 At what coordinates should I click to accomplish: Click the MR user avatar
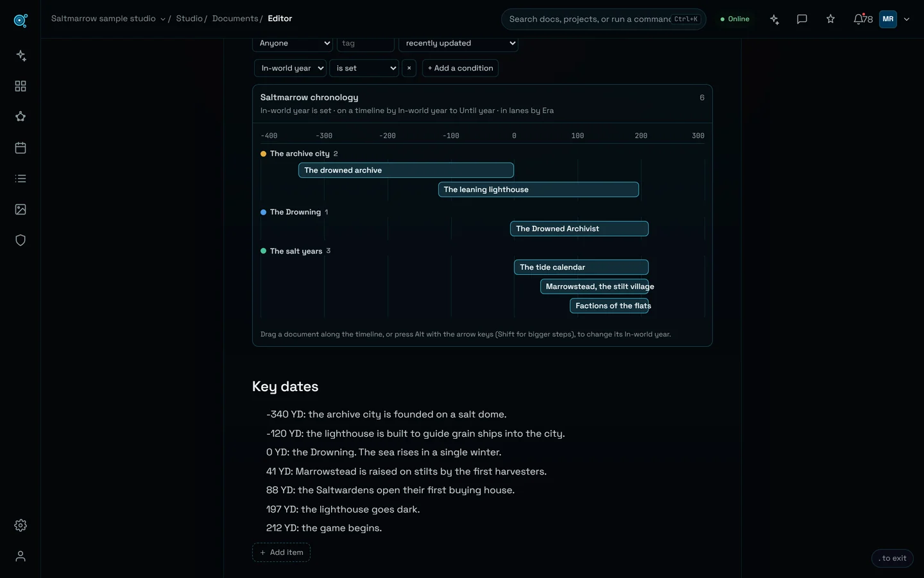pos(888,19)
